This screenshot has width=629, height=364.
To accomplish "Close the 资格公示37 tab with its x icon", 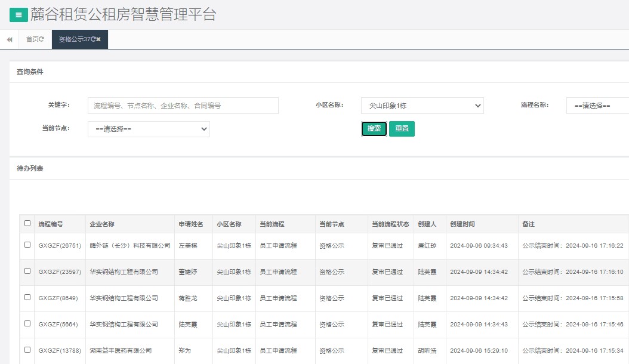I will click(99, 39).
